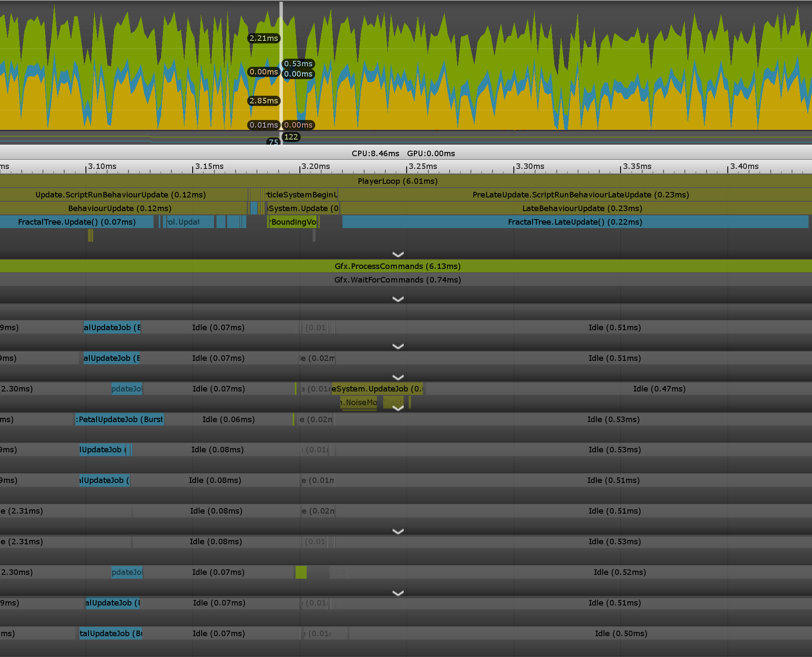Click the Idle (0.47ms) worker block
The height and width of the screenshot is (657, 812).
(659, 389)
